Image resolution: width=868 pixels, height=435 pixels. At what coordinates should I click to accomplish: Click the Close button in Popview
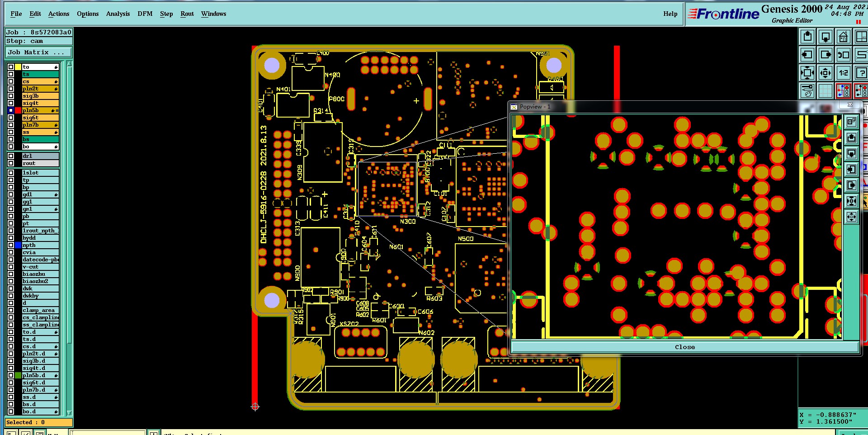pyautogui.click(x=684, y=347)
